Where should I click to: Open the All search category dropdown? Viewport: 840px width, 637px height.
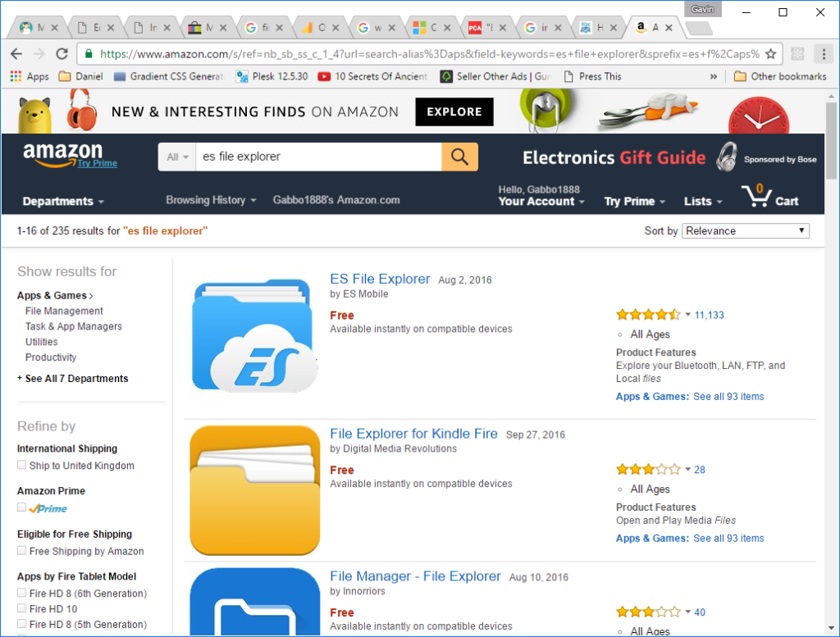[x=177, y=157]
